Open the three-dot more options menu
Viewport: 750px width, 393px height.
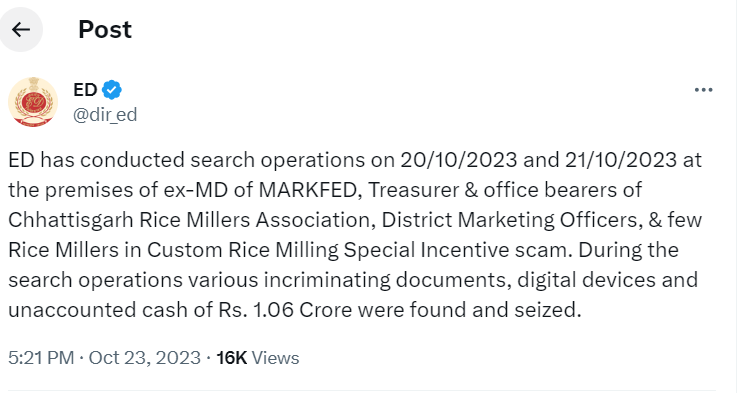[703, 90]
